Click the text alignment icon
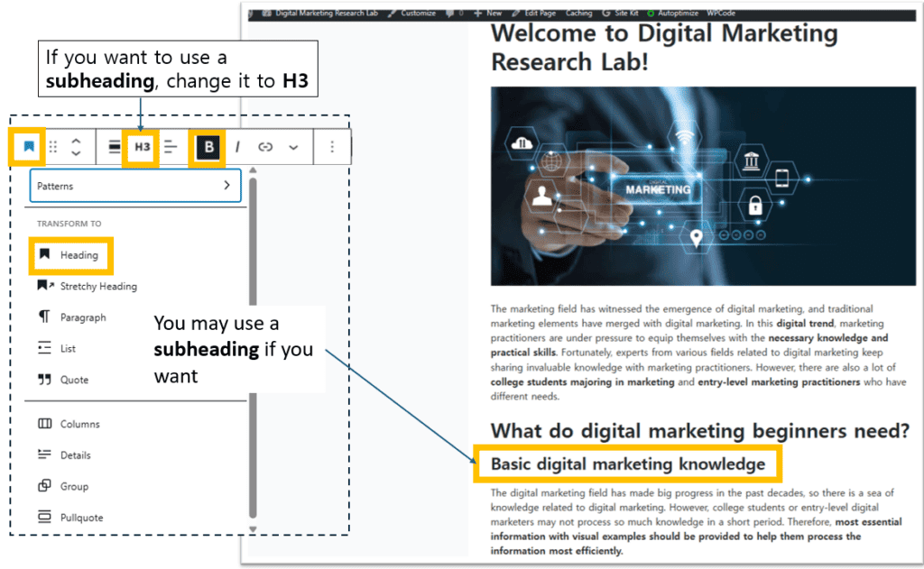 pos(171,147)
